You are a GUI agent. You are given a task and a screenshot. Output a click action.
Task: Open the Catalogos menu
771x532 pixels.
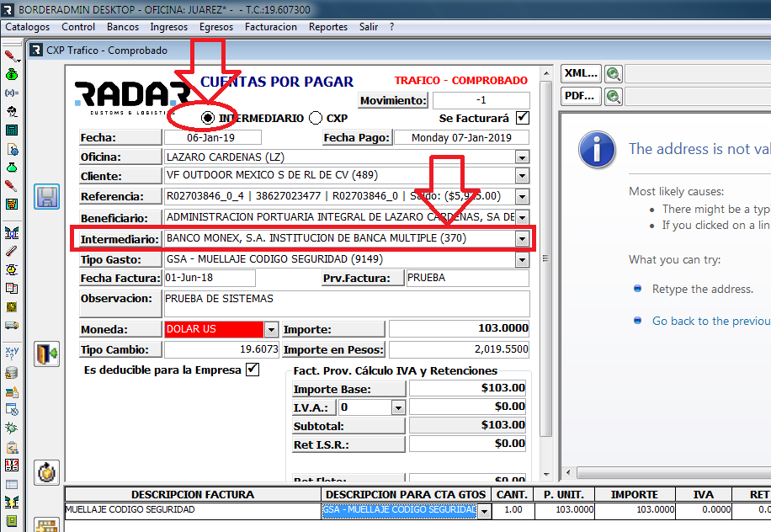pyautogui.click(x=28, y=27)
